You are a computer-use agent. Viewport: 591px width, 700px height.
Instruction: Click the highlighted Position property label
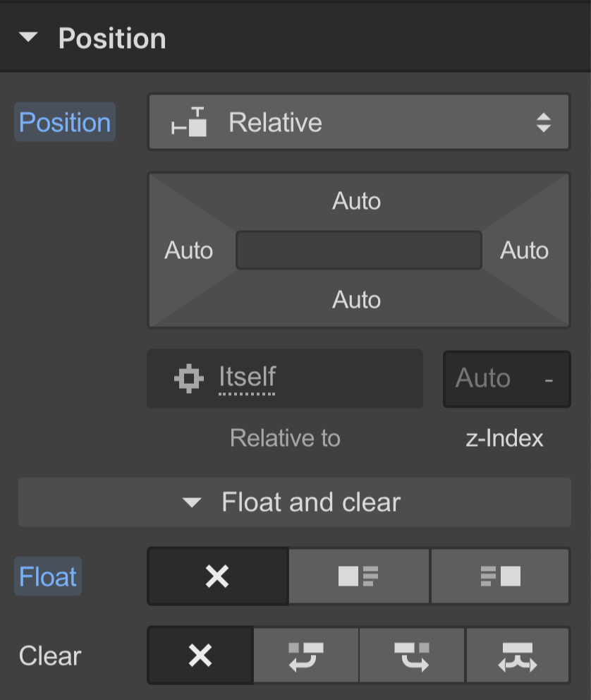click(x=64, y=121)
